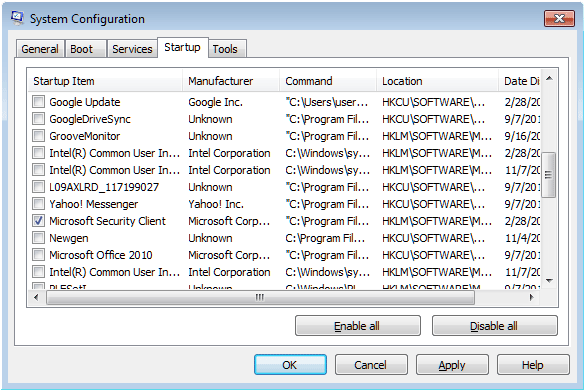Tick the Newgen startup checkbox
Viewport: 585px width, 391px height.
click(x=38, y=238)
